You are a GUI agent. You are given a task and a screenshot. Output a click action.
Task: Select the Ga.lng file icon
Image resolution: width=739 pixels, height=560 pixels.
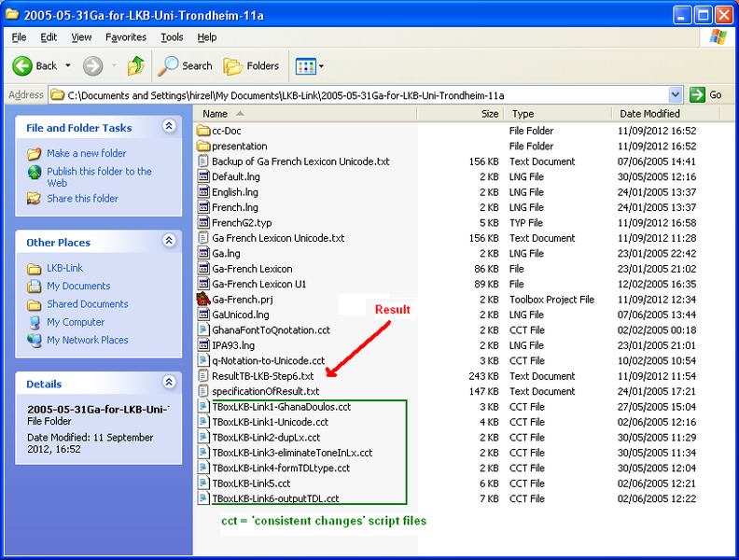203,253
